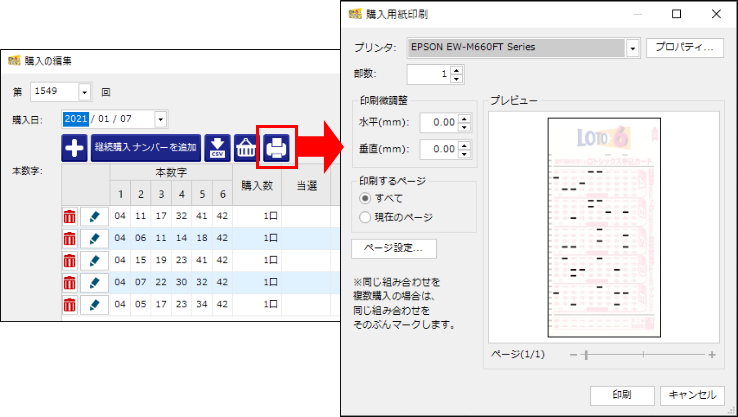Maximize the 購入用紙印刷 dialog
Image resolution: width=738 pixels, height=417 pixels.
(676, 14)
